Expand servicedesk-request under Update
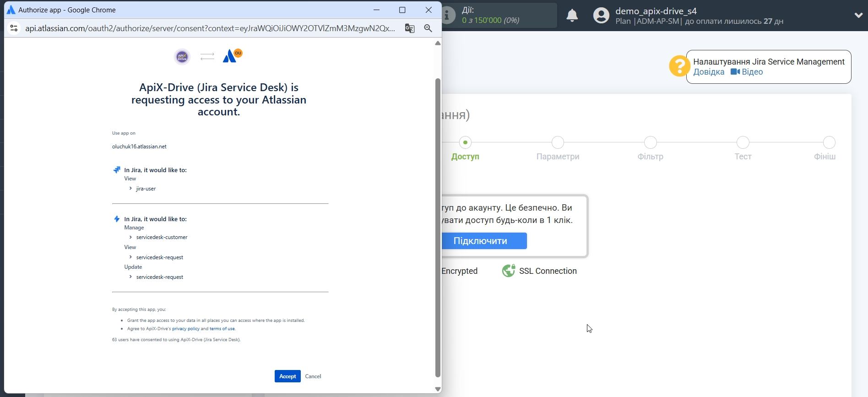The height and width of the screenshot is (397, 868). (x=130, y=277)
